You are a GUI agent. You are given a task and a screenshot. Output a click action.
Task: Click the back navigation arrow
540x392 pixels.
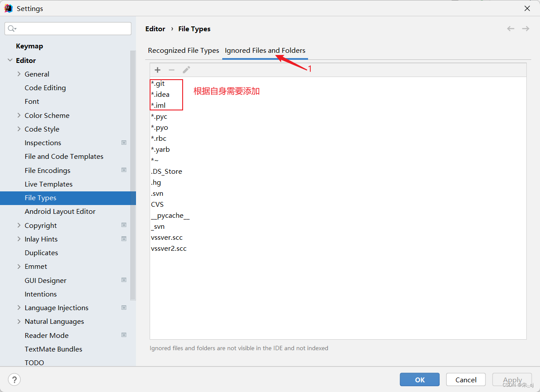coord(511,28)
